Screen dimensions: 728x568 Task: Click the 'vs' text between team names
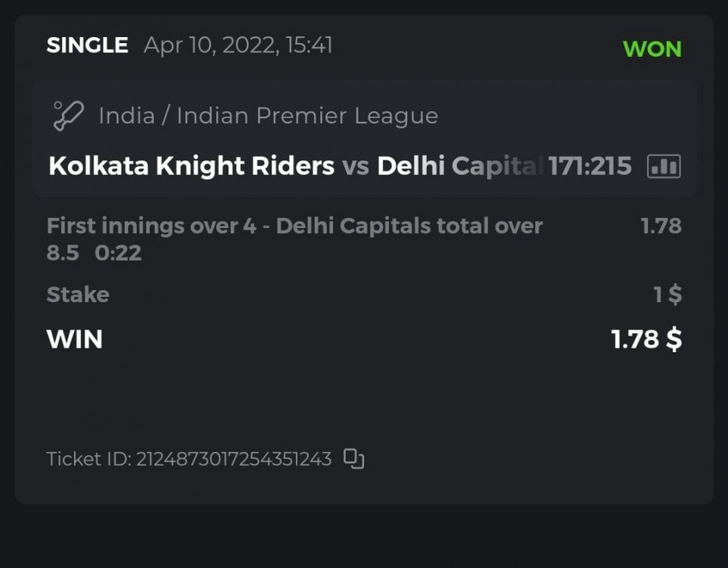pyautogui.click(x=355, y=166)
